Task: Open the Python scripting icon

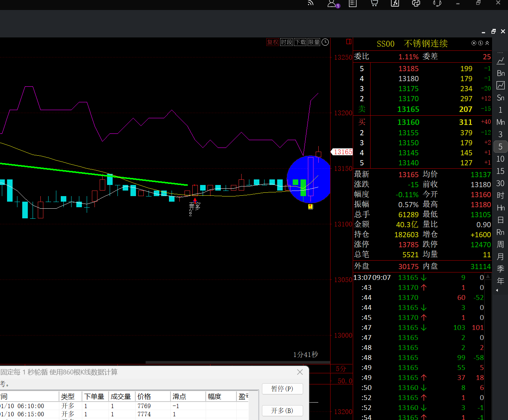Action: point(416,3)
